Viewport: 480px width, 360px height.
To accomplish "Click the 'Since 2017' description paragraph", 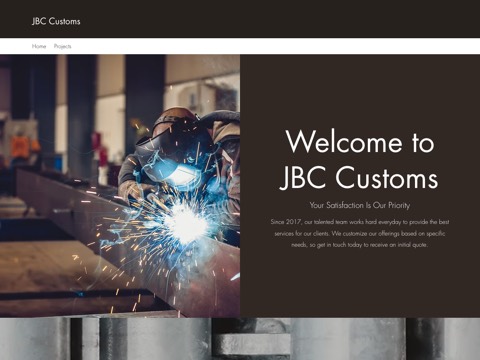I will [x=360, y=233].
